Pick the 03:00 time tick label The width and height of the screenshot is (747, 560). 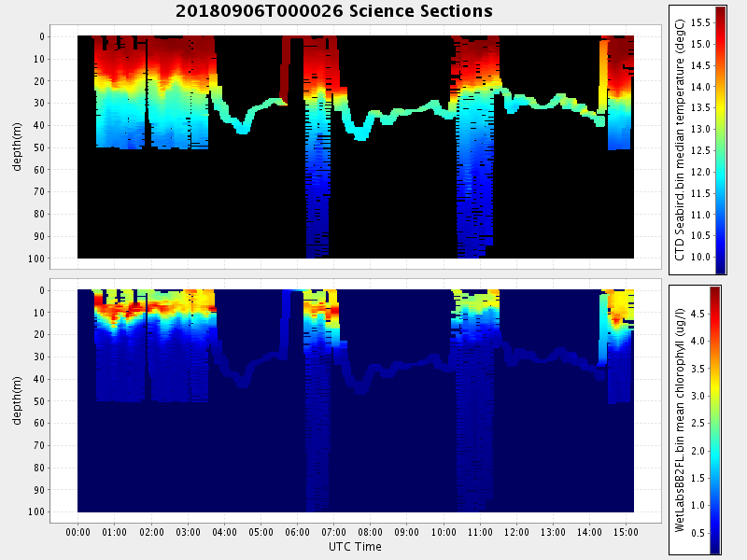click(x=188, y=532)
